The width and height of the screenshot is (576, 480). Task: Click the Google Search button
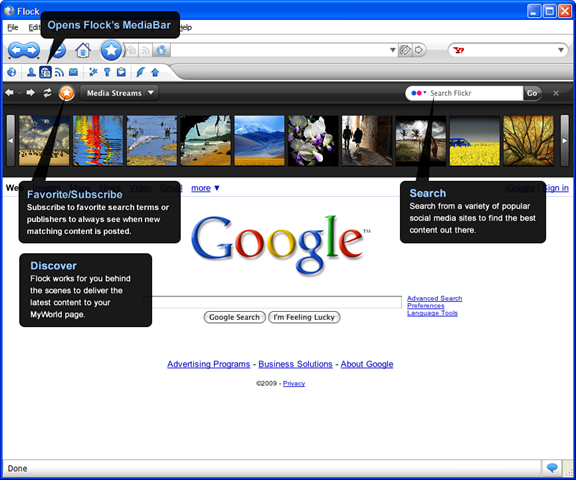[x=234, y=317]
